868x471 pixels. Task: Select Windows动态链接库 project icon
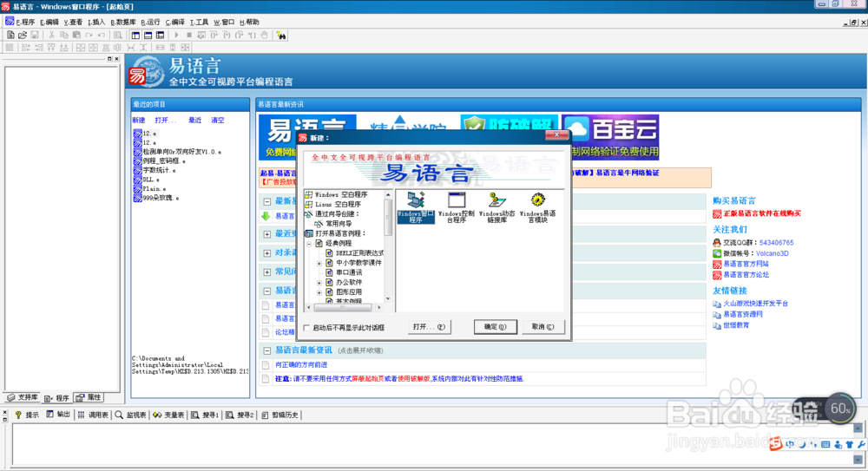point(496,207)
